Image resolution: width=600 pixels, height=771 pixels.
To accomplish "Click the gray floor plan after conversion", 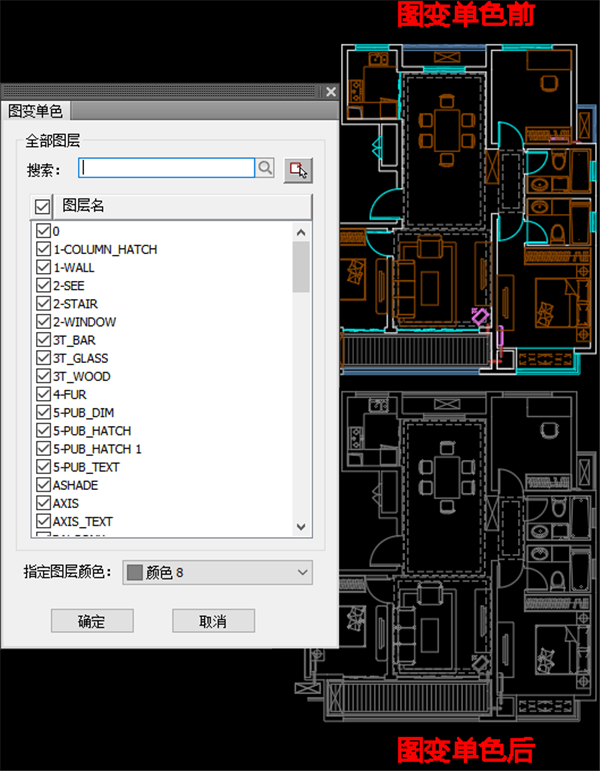I will point(445,556).
